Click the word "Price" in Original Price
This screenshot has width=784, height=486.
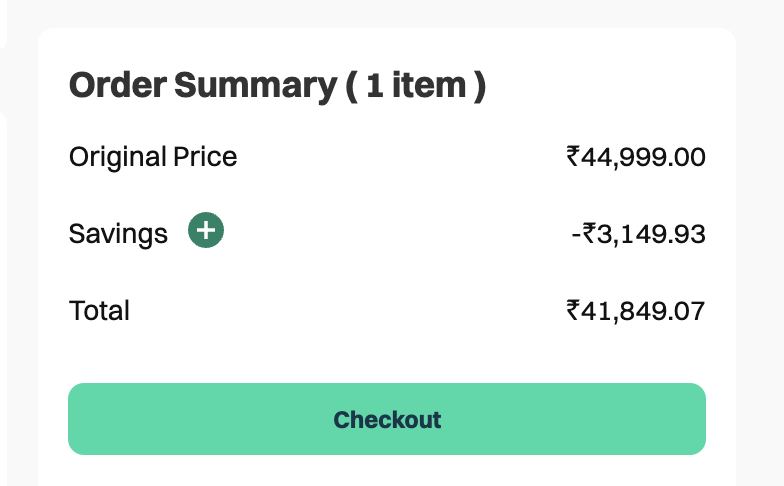(206, 157)
